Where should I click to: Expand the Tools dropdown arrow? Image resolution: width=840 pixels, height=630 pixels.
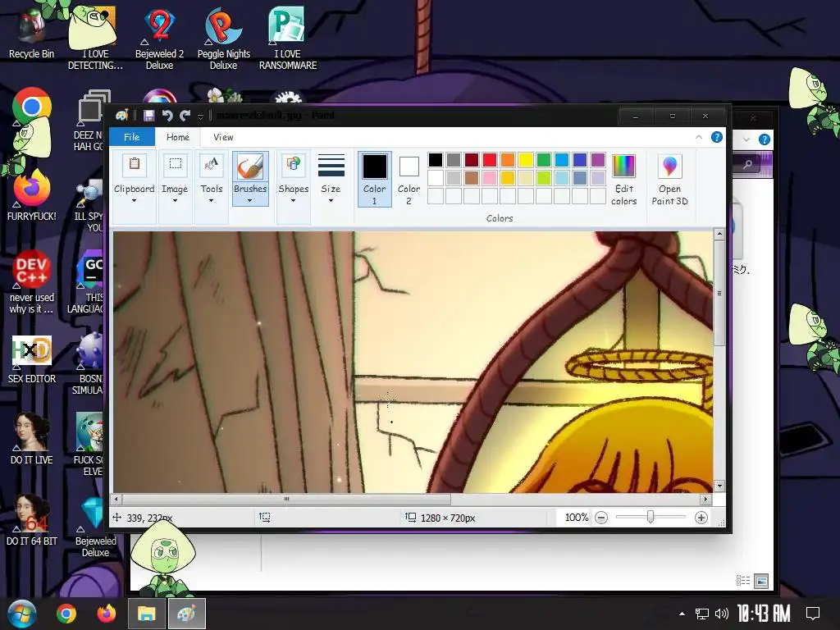pyautogui.click(x=211, y=200)
